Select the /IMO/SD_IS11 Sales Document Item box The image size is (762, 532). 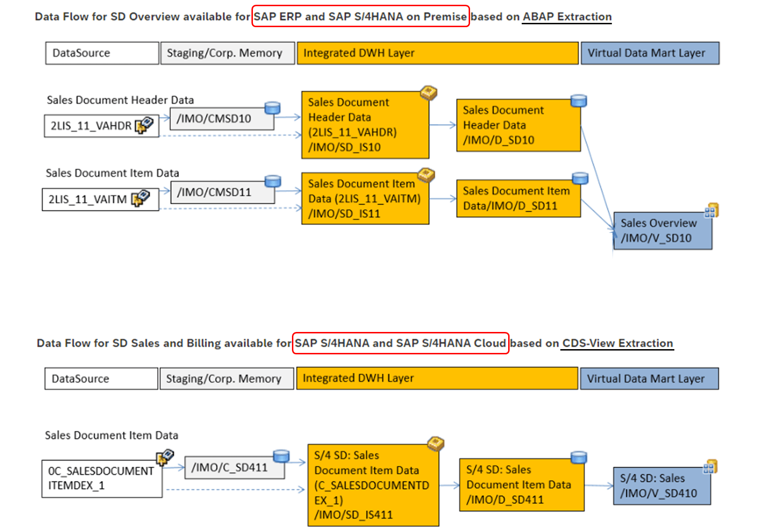click(365, 199)
